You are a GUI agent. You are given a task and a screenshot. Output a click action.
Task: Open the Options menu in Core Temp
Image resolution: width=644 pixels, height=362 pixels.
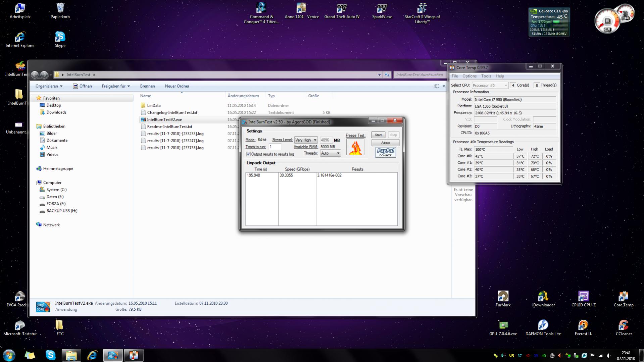coord(469,76)
